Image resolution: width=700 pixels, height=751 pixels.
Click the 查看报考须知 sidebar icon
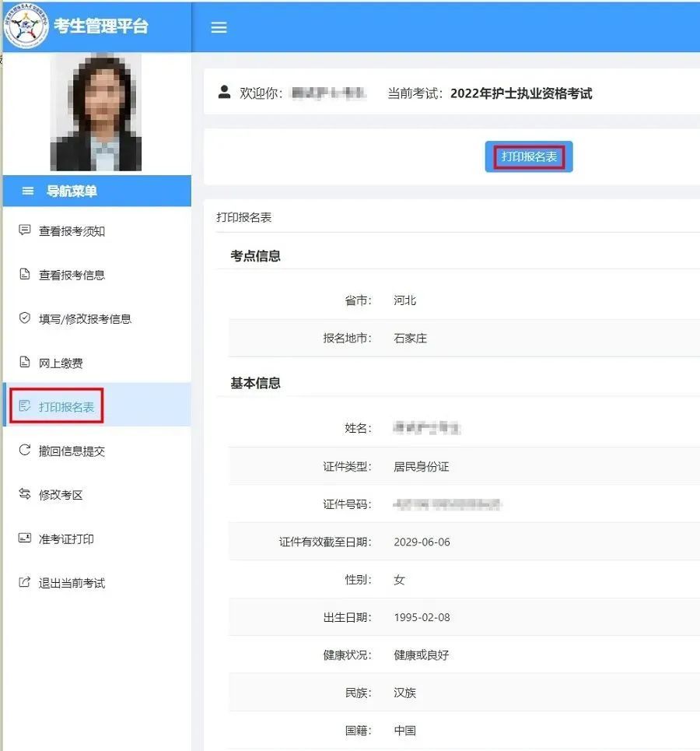[23, 230]
